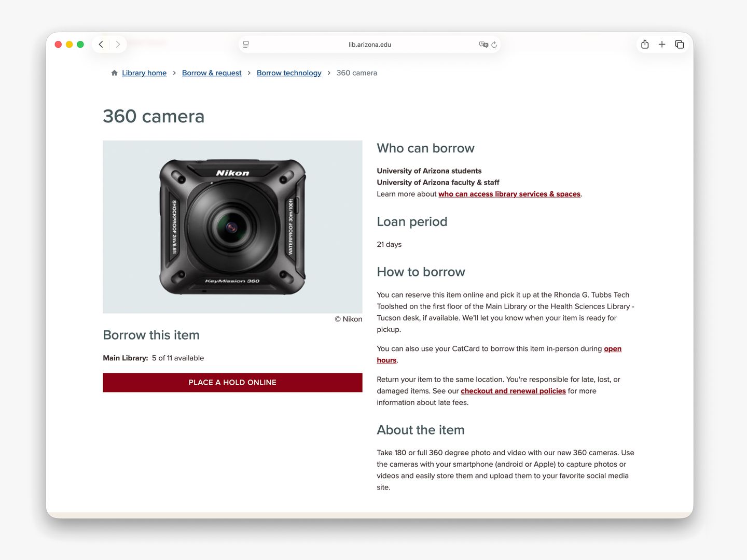Viewport: 747px width, 560px height.
Task: Open the Borrow & request breadcrumb
Action: pos(211,73)
